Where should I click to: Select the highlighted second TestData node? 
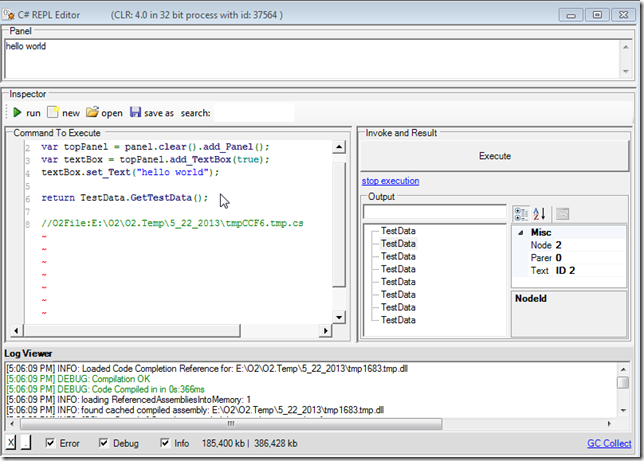tap(398, 244)
